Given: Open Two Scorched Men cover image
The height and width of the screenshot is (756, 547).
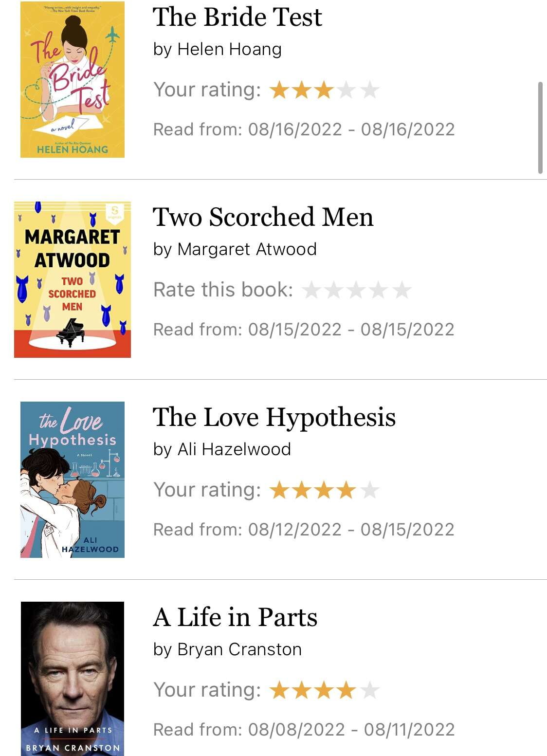Looking at the screenshot, I should click(73, 279).
